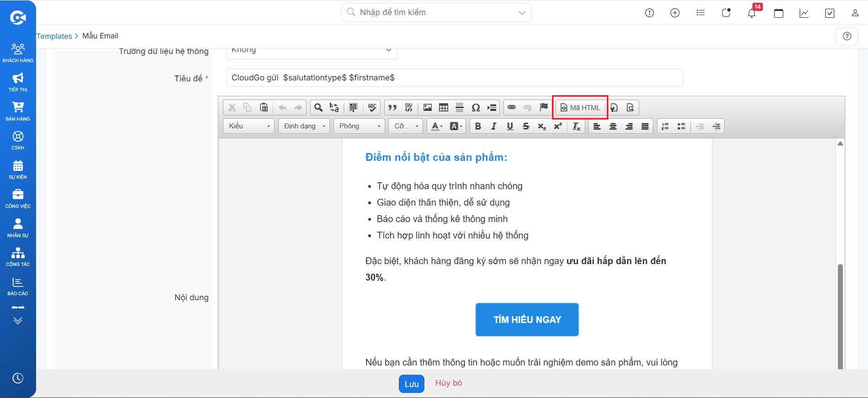
Task: Click the Lưu save button
Action: 411,384
